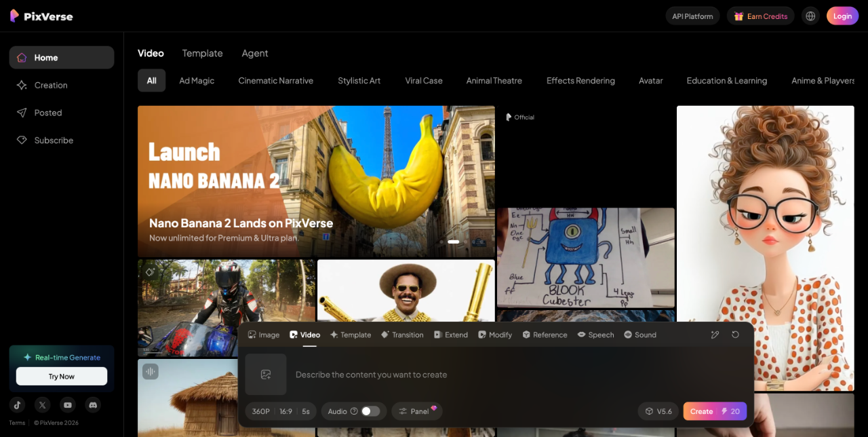Image resolution: width=868 pixels, height=437 pixels.
Task: Click the YouTube icon in the sidebar
Action: [x=68, y=405]
